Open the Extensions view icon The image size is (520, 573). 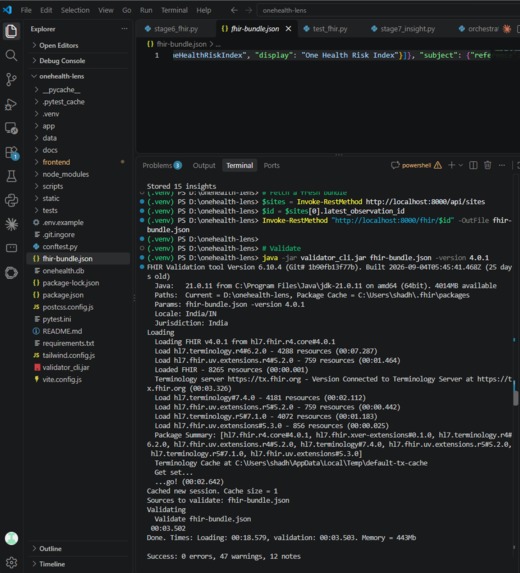[11, 152]
